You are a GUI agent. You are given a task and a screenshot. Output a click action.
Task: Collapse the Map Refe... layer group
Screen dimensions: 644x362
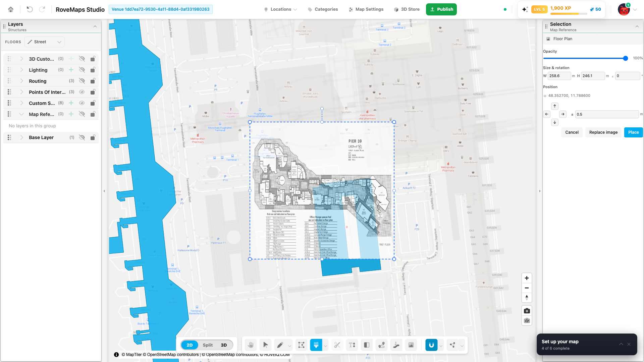coord(21,114)
